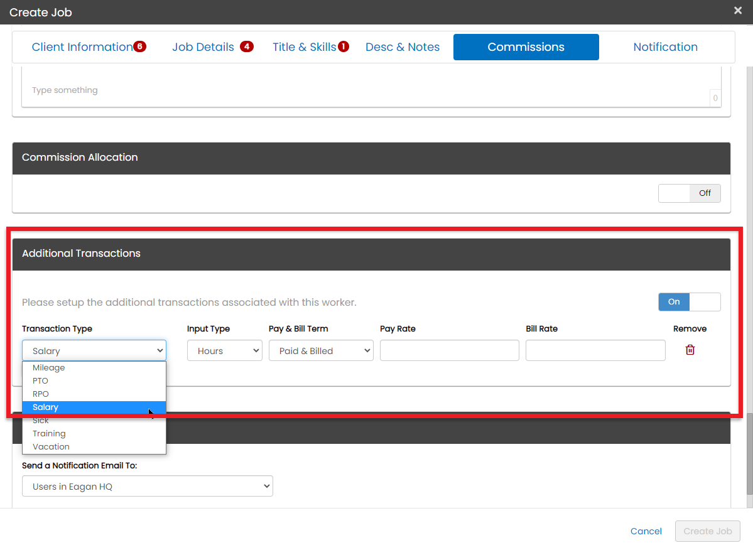Screen dimensions: 753x560
Task: Select the Commissions tab
Action: 526,47
